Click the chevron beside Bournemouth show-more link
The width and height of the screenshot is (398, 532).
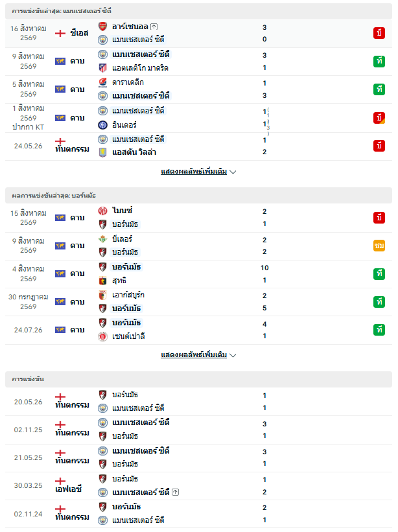(x=233, y=355)
